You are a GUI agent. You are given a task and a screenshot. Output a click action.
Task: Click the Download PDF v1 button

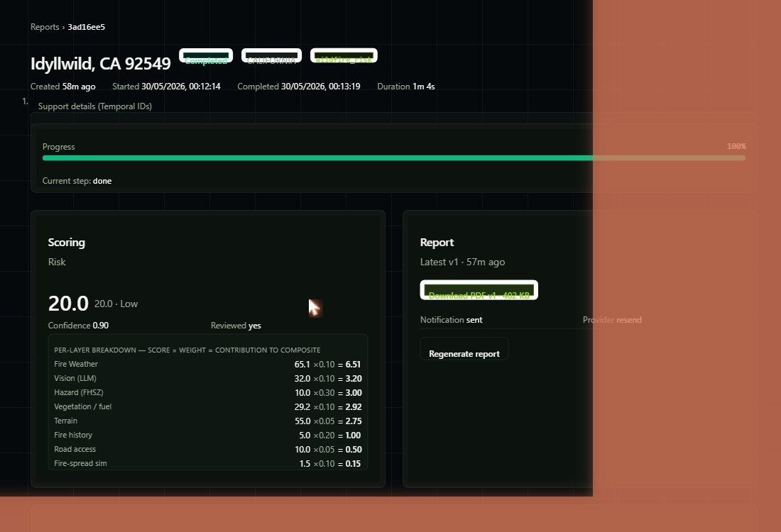[x=479, y=290]
